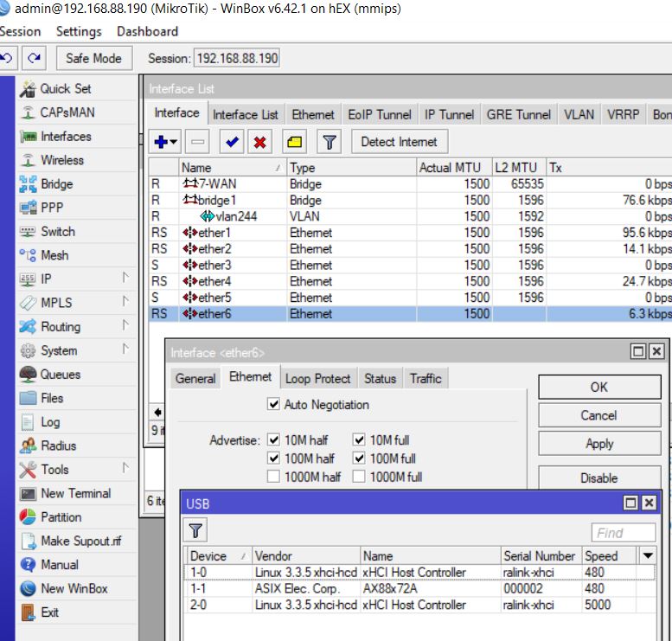
Task: Click Disable in ether6 dialog
Action: [x=599, y=478]
